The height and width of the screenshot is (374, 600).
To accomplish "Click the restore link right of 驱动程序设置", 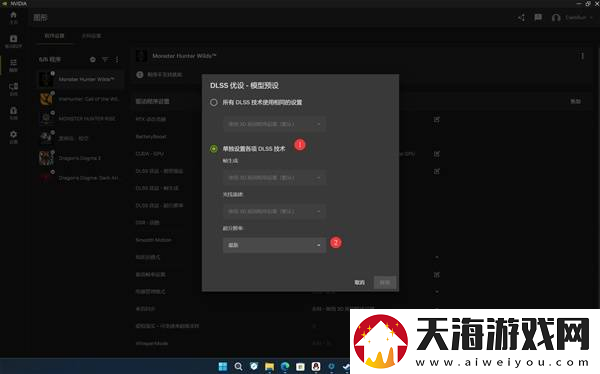I will (576, 101).
